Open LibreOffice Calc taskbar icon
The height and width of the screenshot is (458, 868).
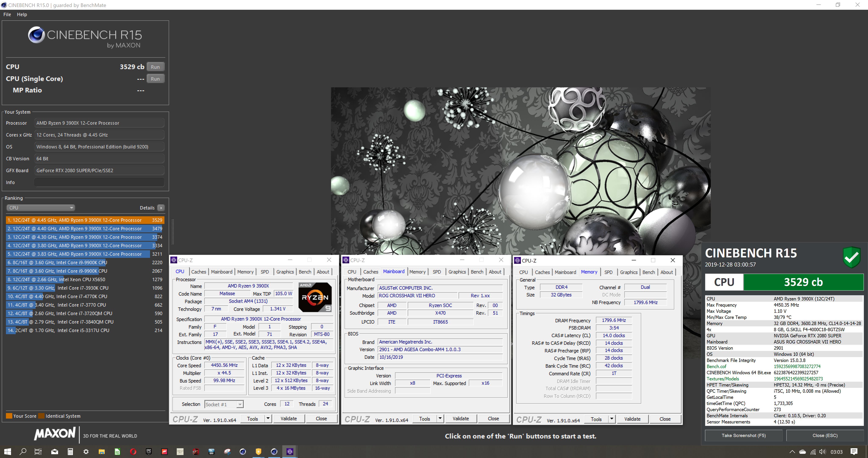point(117,452)
